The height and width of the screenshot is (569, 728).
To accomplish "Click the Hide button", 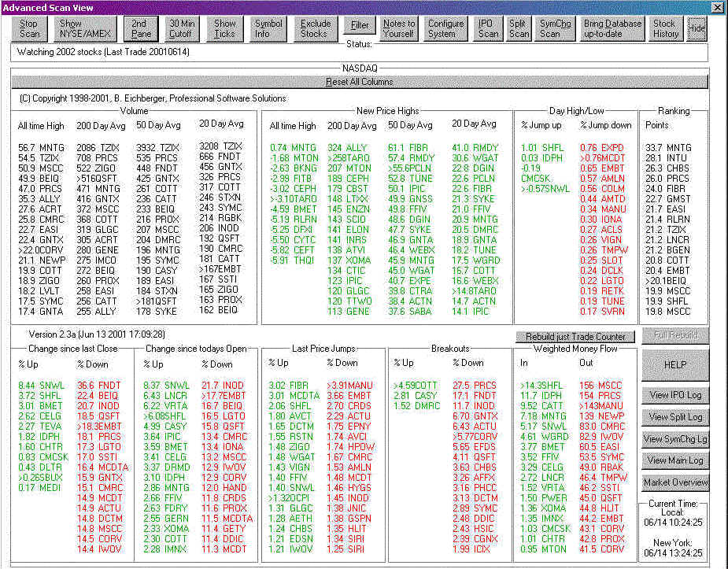I will coord(697,29).
